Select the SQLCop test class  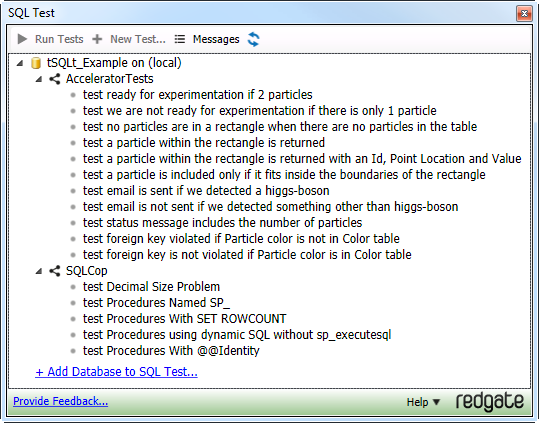[87, 271]
